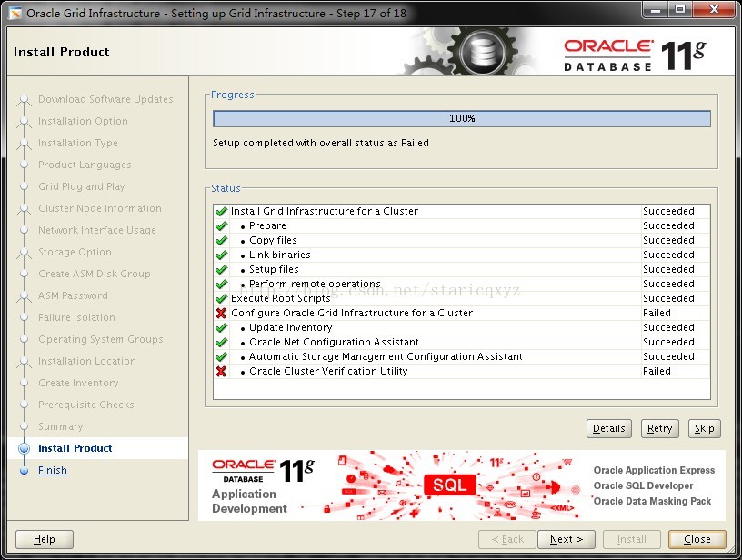742x560 pixels.
Task: Minimize the installer window
Action: point(657,9)
